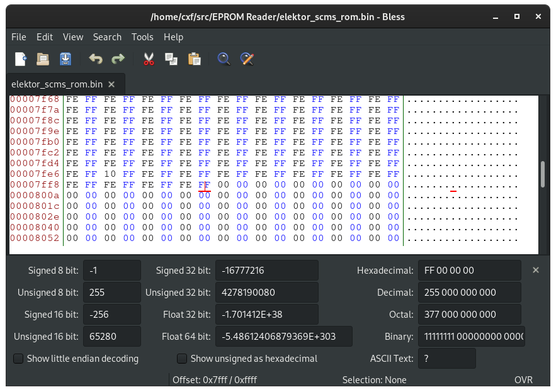The image size is (556, 392).
Task: Close the conversion table panel
Action: point(536,270)
